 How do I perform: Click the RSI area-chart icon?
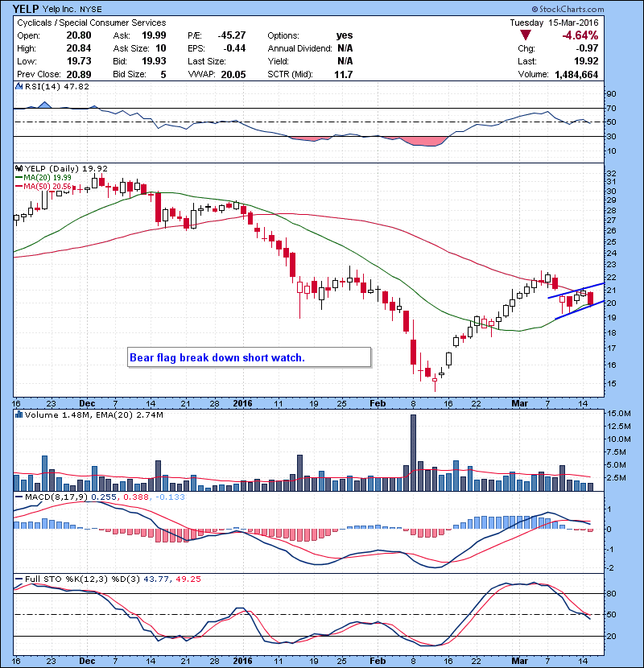pos(19,86)
